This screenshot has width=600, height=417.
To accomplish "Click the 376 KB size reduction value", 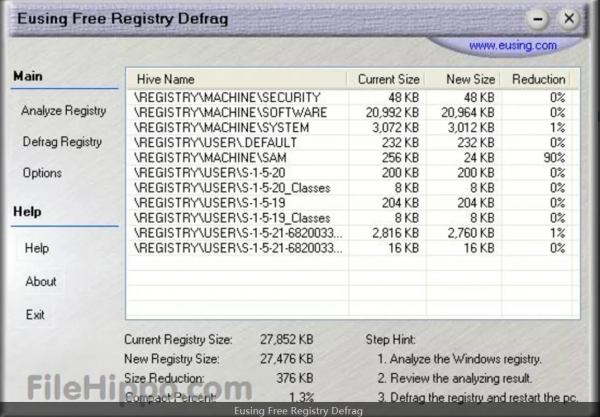I will coord(295,378).
